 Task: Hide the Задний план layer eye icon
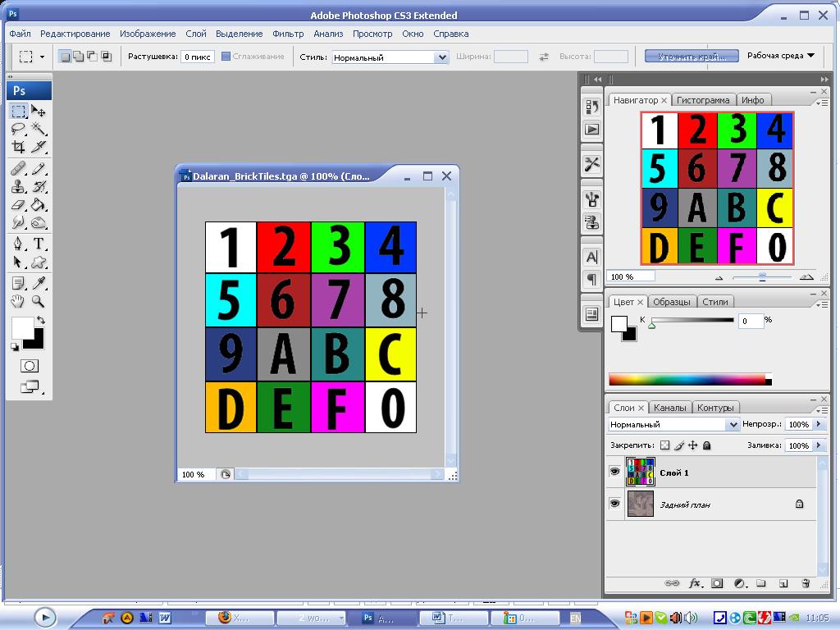point(615,504)
